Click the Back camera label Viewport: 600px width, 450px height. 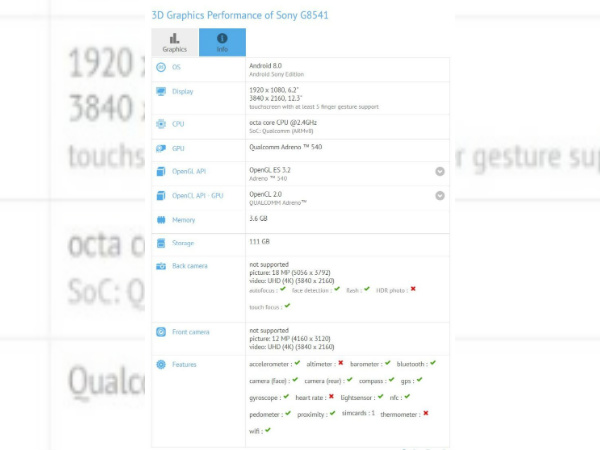(190, 266)
